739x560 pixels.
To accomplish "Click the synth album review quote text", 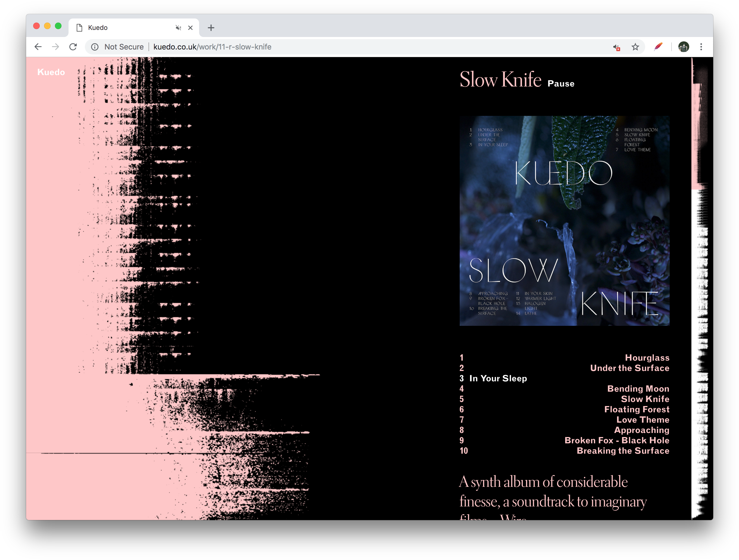I will pos(553,497).
